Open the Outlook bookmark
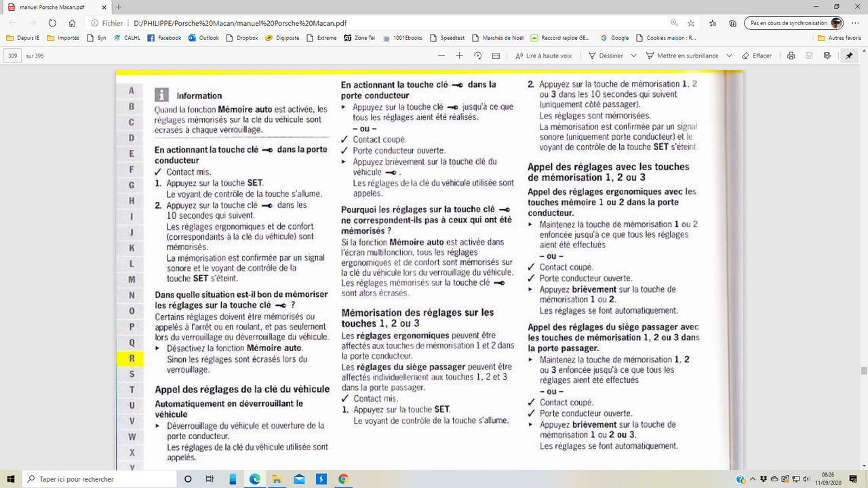Screen dimensions: 868x488 coord(203,38)
